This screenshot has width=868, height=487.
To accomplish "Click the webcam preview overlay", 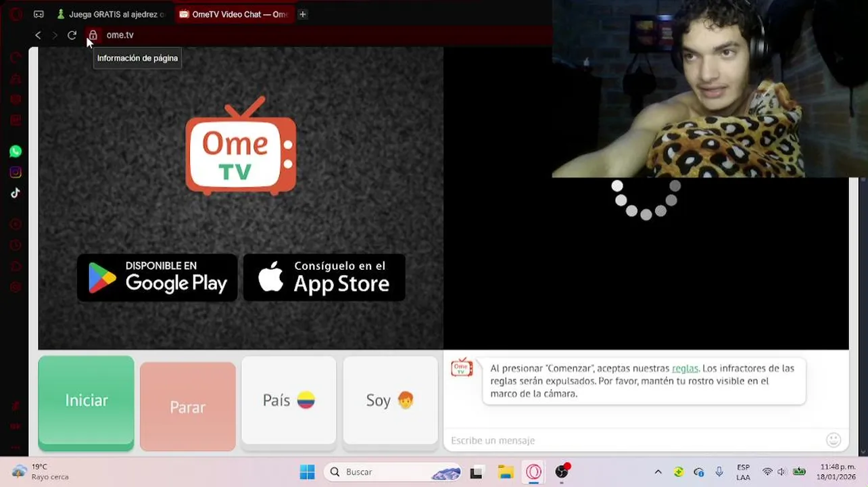I will coord(710,89).
